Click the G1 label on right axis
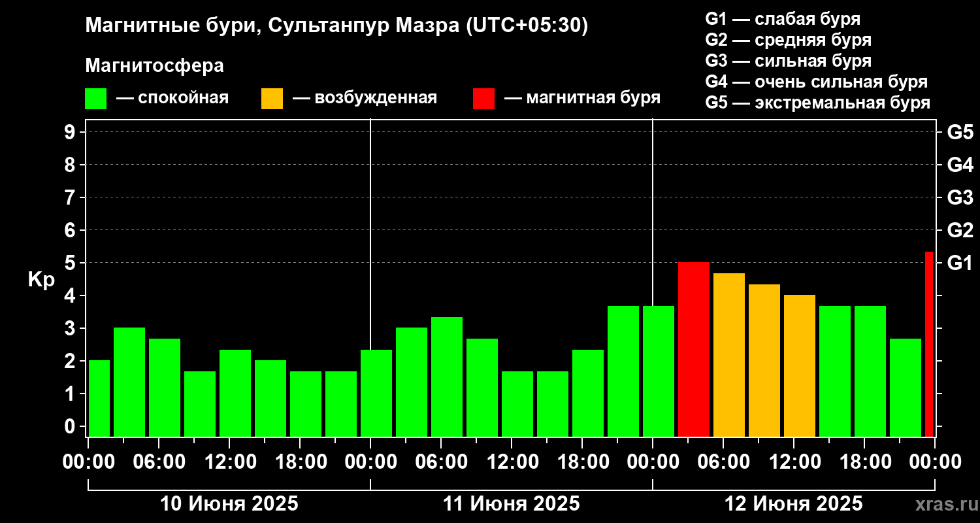The width and height of the screenshot is (980, 523). pyautogui.click(x=960, y=263)
